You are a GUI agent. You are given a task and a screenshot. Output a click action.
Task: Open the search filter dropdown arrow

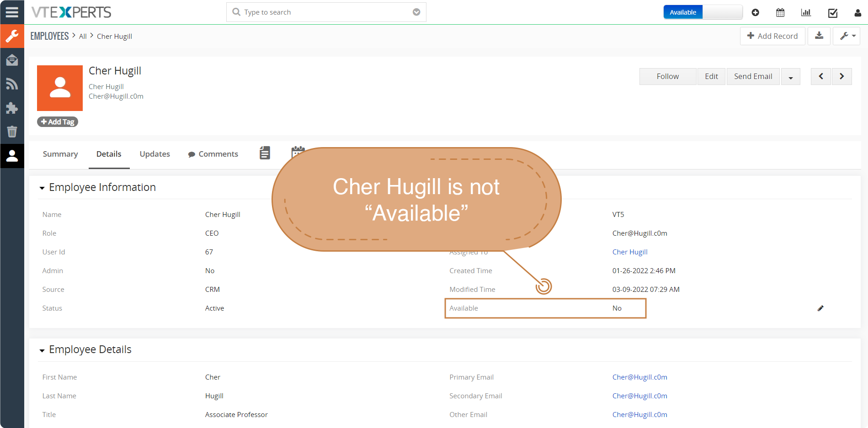pyautogui.click(x=416, y=12)
